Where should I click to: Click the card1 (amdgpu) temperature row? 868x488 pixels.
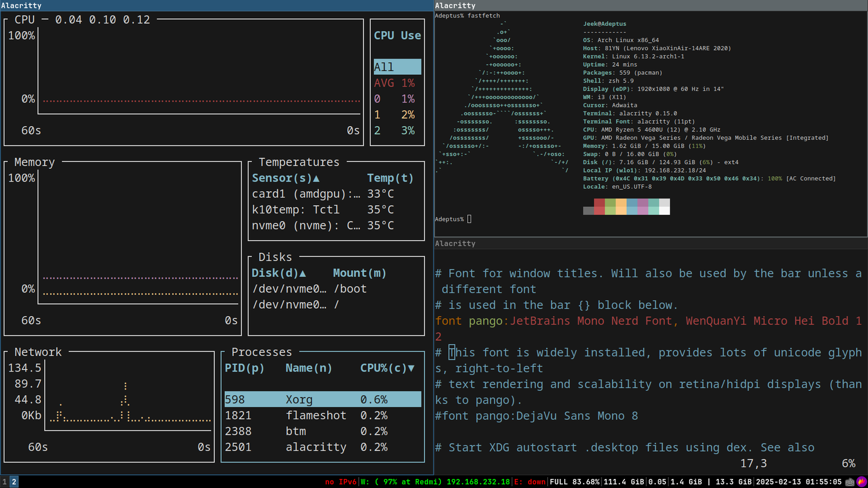pyautogui.click(x=303, y=194)
